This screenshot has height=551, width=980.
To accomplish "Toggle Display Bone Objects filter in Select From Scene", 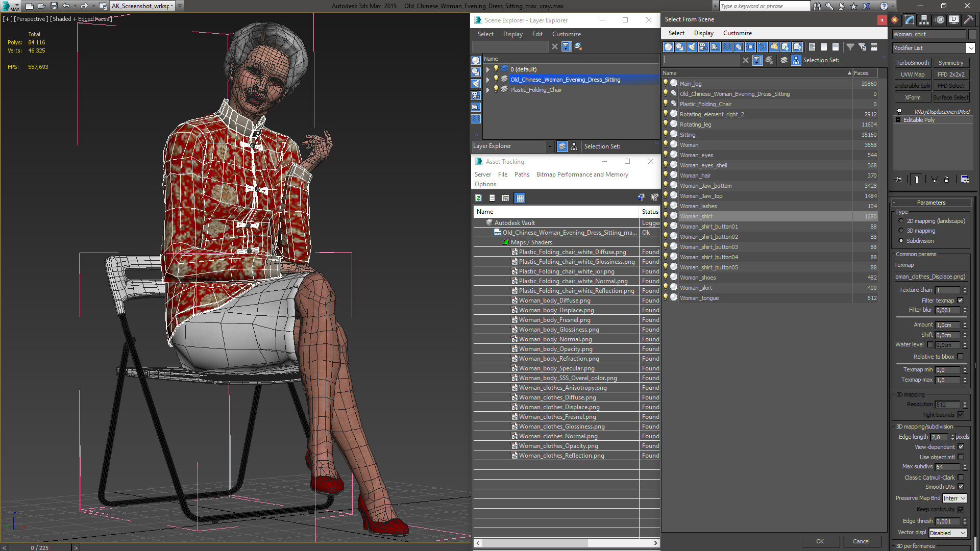I will click(762, 47).
